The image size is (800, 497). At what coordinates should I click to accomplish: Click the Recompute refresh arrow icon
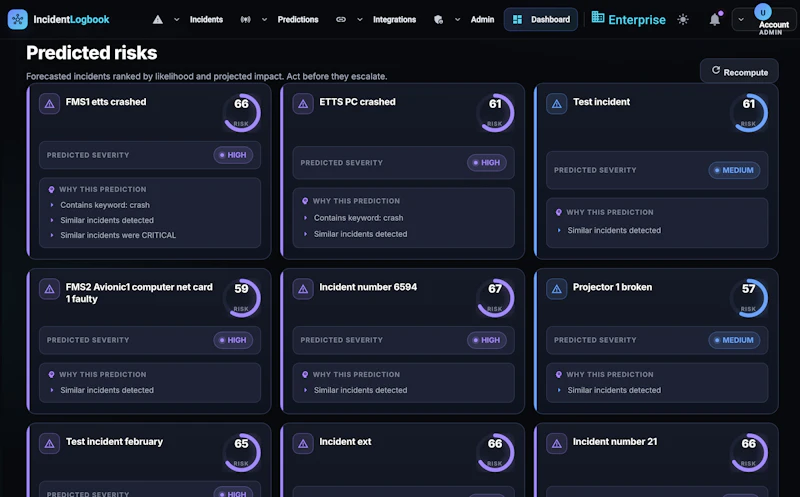coord(716,70)
